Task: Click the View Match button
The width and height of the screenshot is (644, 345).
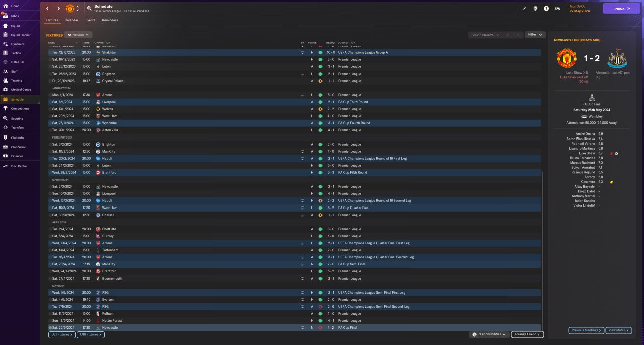Action: [x=618, y=330]
